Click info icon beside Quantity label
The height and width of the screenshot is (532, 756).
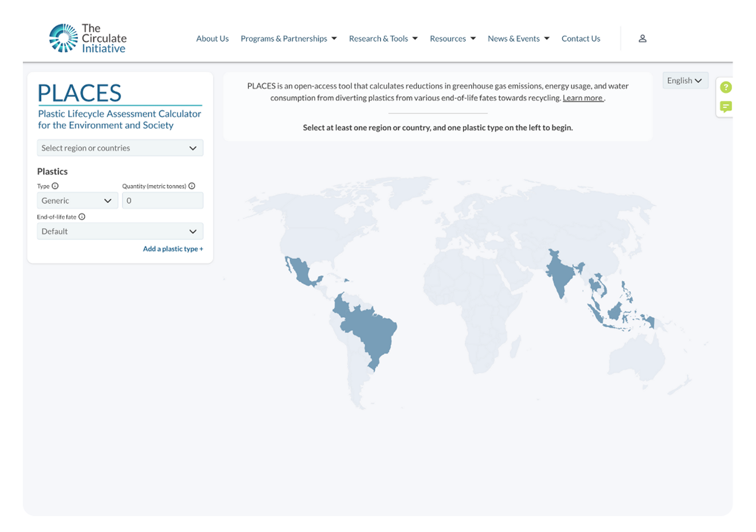click(192, 186)
